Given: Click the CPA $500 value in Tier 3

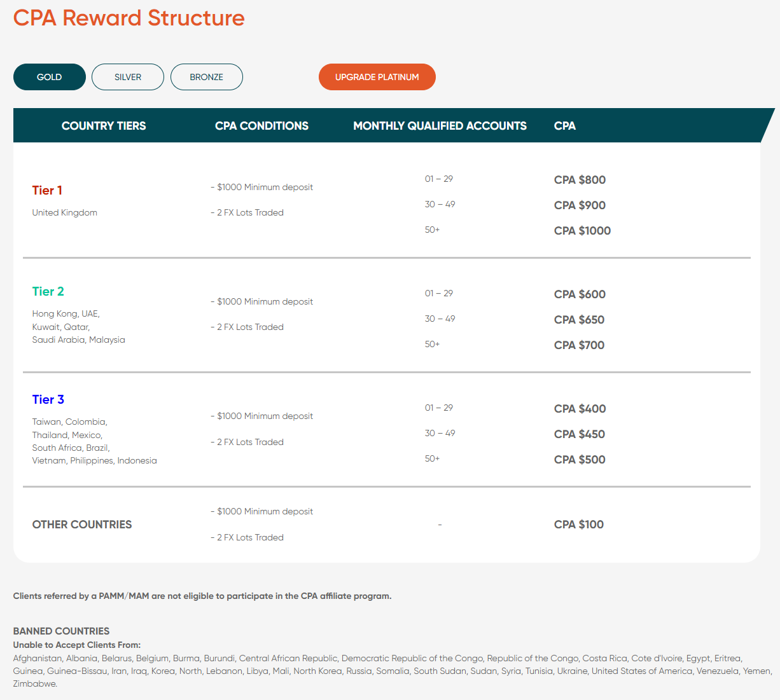Looking at the screenshot, I should click(580, 460).
